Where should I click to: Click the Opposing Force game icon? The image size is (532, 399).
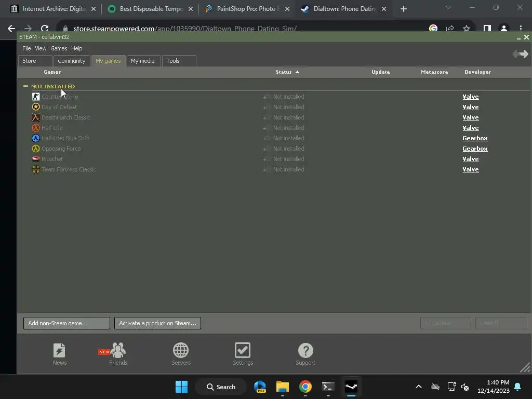[36, 149]
